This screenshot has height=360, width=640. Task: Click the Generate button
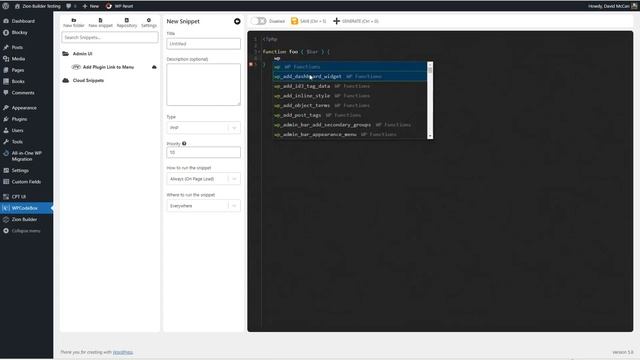pyautogui.click(x=356, y=21)
